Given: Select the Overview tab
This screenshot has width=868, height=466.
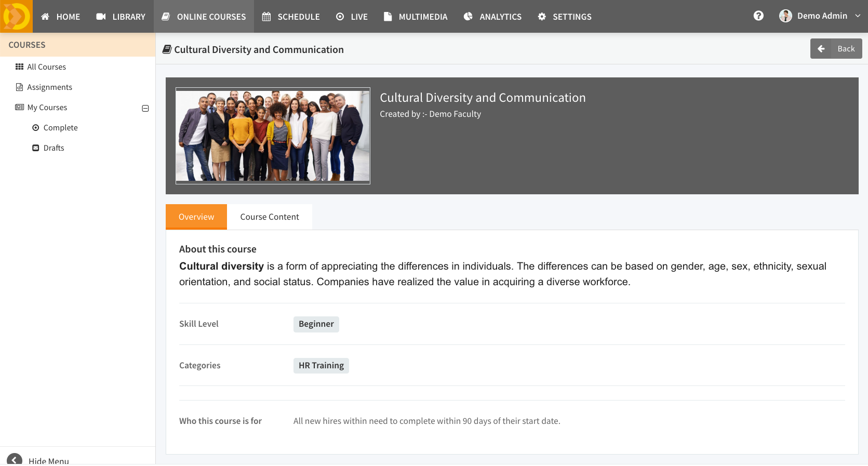Looking at the screenshot, I should click(x=196, y=217).
